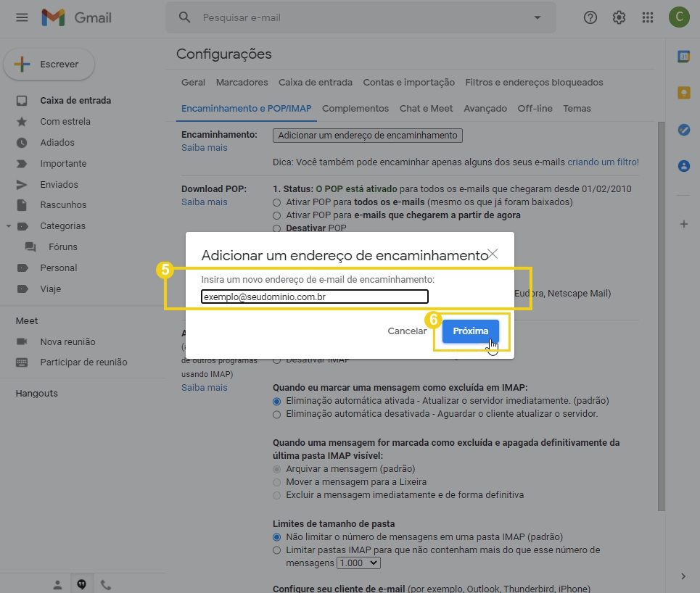Select Limitar pastas IMAP radio option
Image resolution: width=700 pixels, height=593 pixels.
pos(276,550)
